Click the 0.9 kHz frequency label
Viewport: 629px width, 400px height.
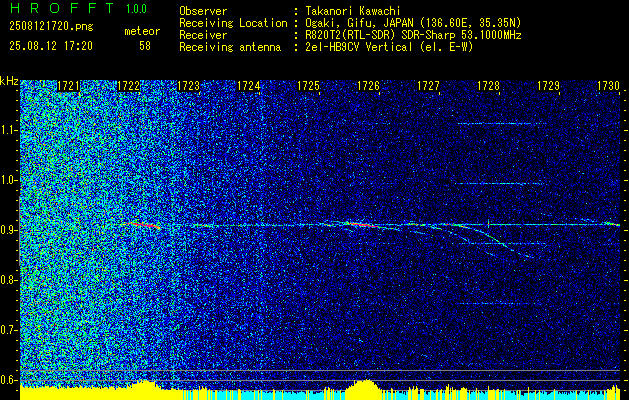coord(9,230)
